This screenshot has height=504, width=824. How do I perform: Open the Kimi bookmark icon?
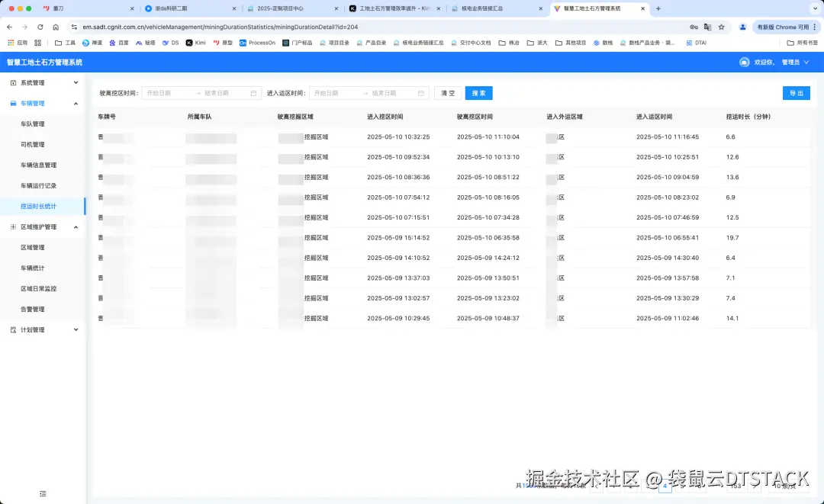pyautogui.click(x=189, y=42)
